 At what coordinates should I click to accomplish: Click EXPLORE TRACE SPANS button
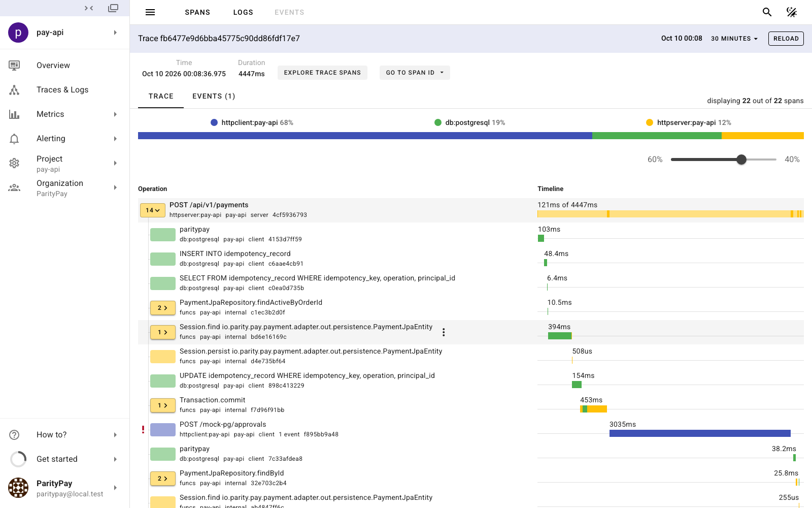click(322, 73)
